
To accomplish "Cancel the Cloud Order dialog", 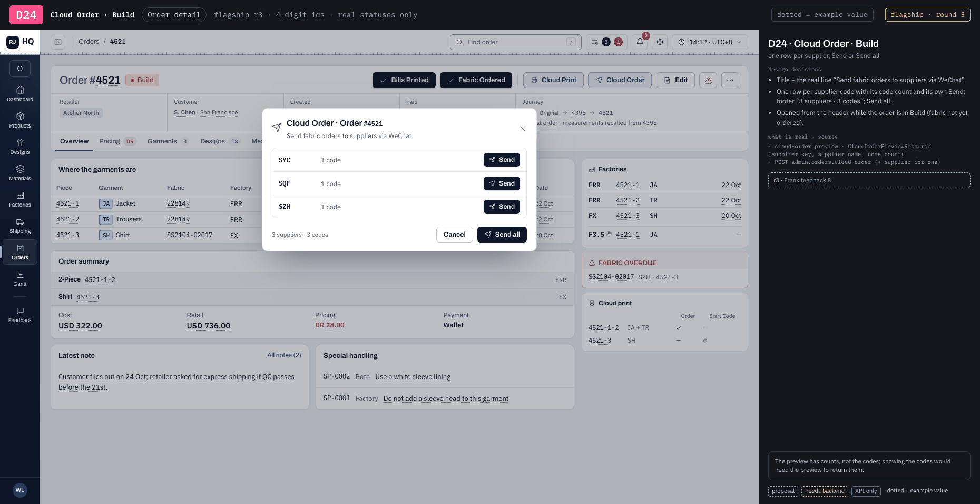I will [454, 235].
